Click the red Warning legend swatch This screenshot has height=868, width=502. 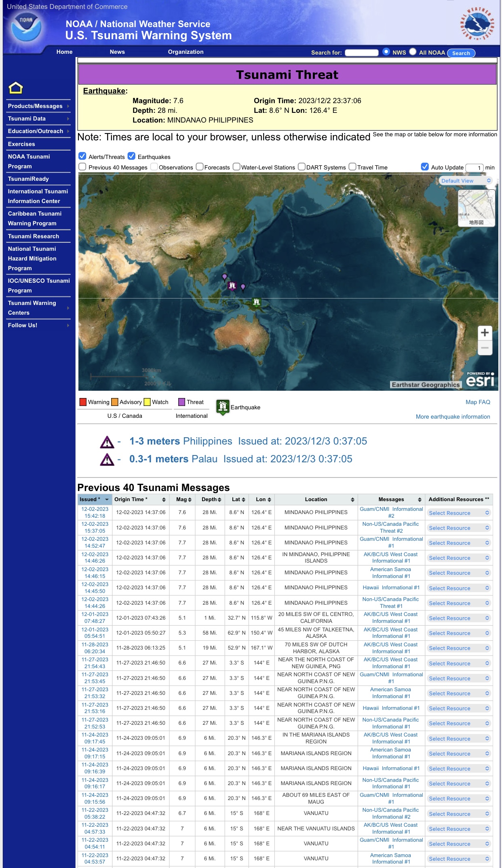[x=83, y=402]
